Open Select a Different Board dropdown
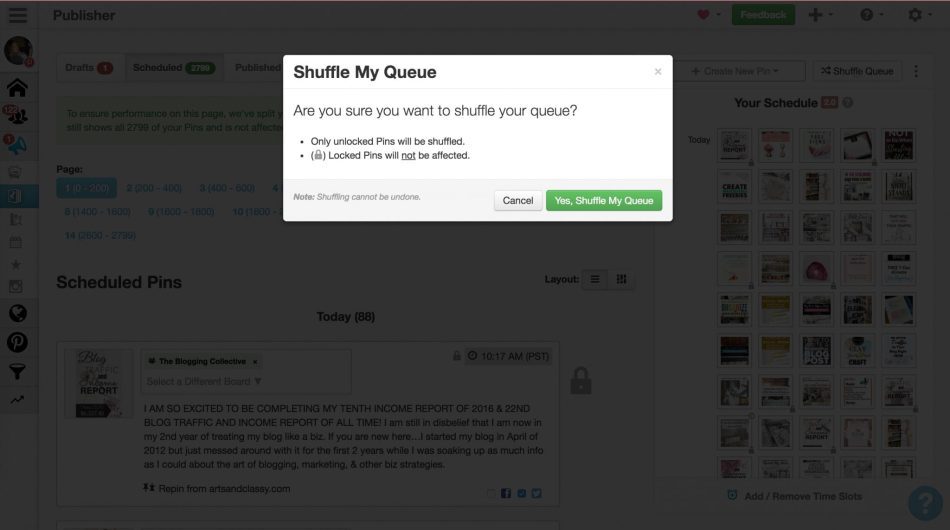The height and width of the screenshot is (530, 950). pos(205,381)
